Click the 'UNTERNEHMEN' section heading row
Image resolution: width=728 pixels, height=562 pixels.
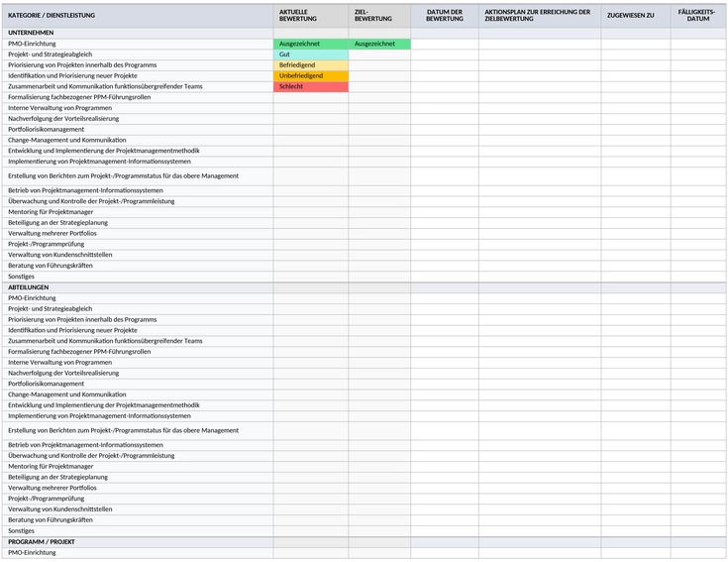point(364,33)
